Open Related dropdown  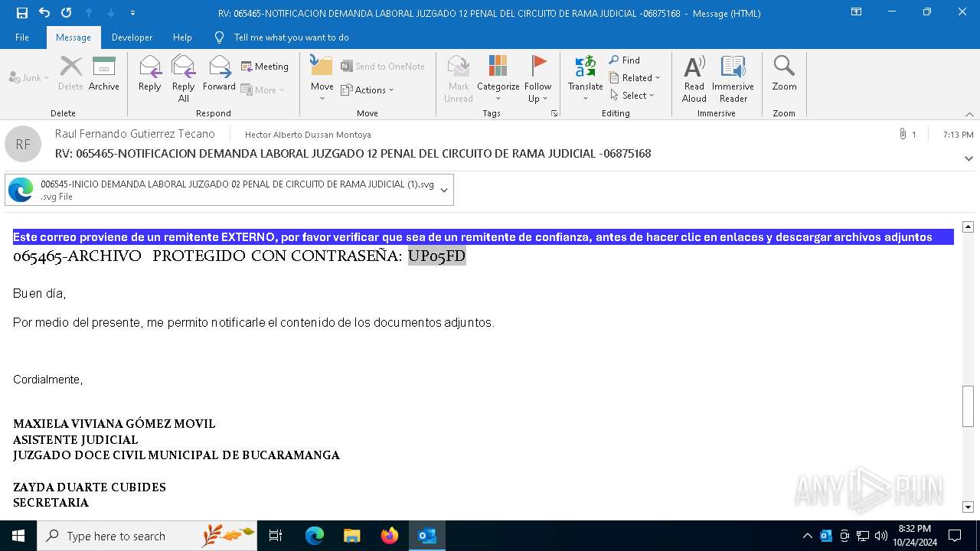(x=635, y=77)
